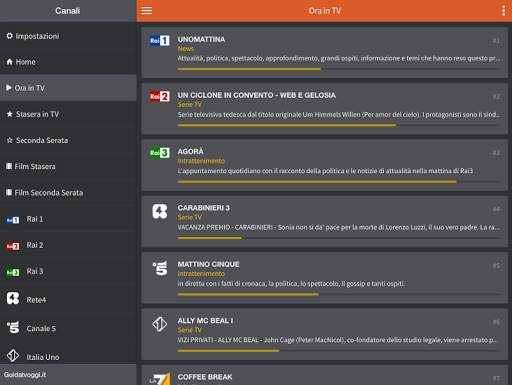512x385 pixels.
Task: Click the Rai 1 logo on UNOMATTINA card
Action: coord(159,40)
